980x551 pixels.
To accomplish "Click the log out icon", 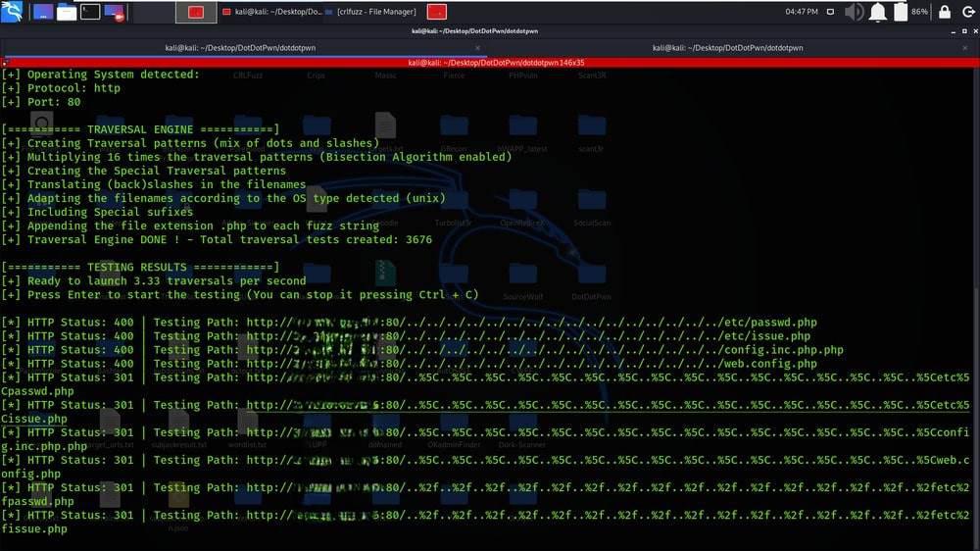I will point(968,12).
